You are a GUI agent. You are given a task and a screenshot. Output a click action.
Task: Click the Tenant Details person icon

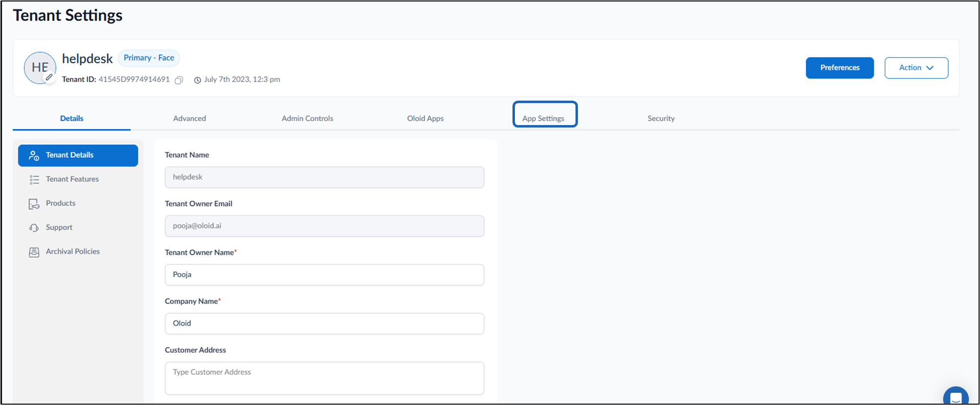[x=34, y=155]
